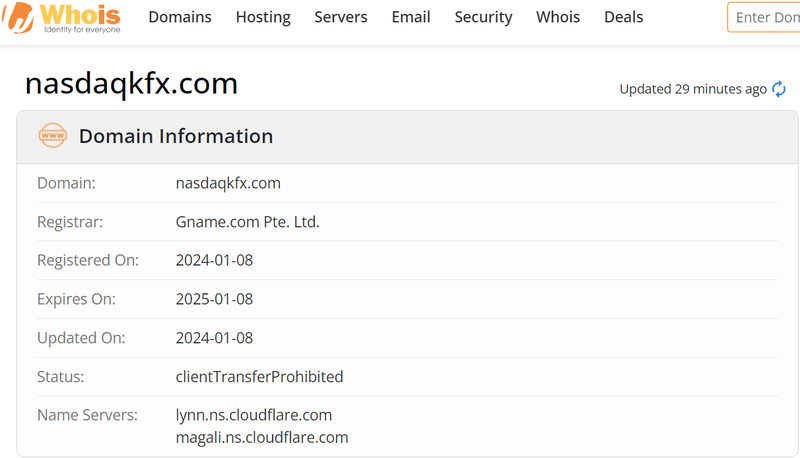The image size is (800, 458).
Task: Click the Registrar: label
Action: coord(70,222)
